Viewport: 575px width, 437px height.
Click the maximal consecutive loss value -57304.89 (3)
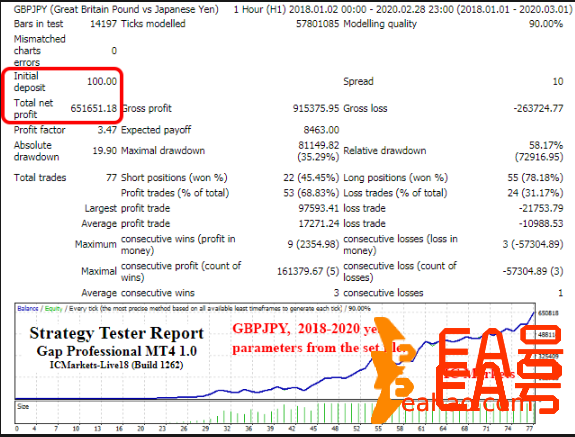pyautogui.click(x=533, y=272)
